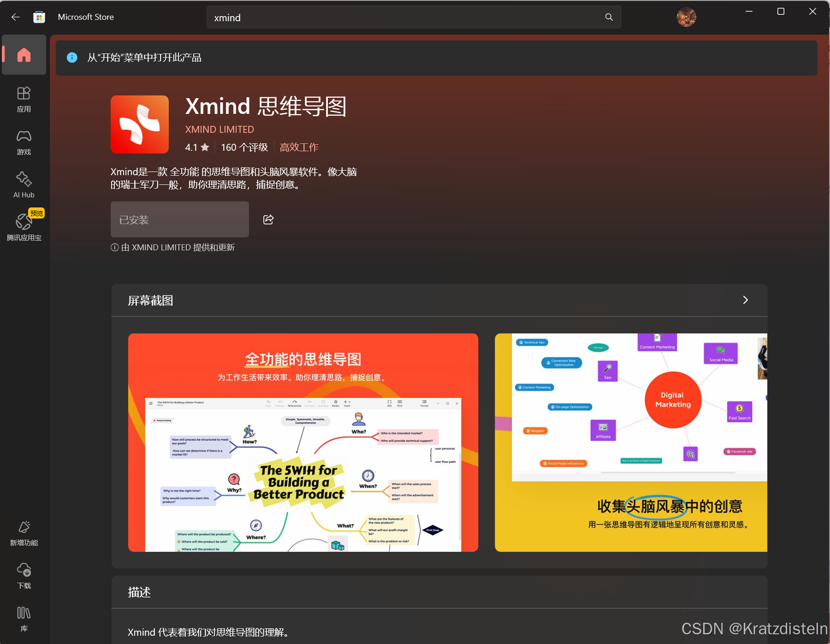Open the 库 (Library) section
This screenshot has width=830, height=644.
[24, 618]
